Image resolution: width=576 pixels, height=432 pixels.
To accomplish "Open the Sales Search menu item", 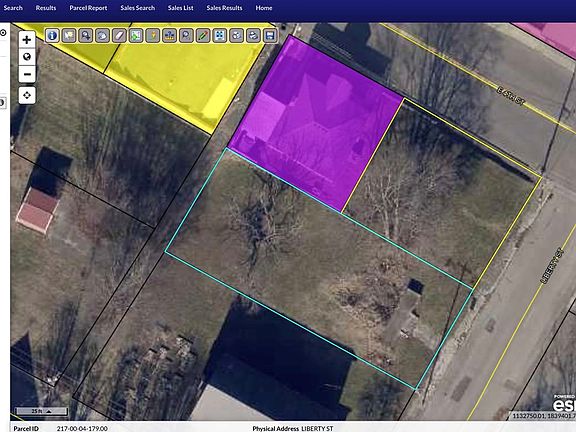I will [x=137, y=8].
